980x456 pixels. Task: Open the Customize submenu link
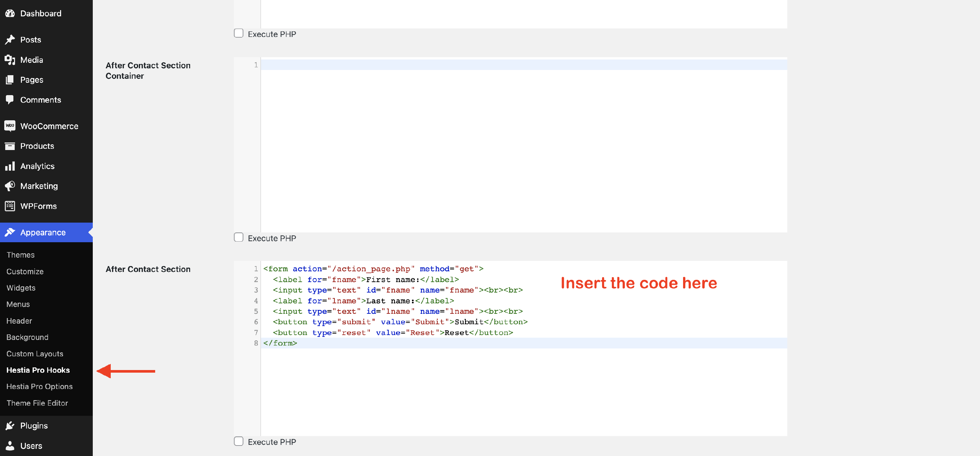(25, 271)
